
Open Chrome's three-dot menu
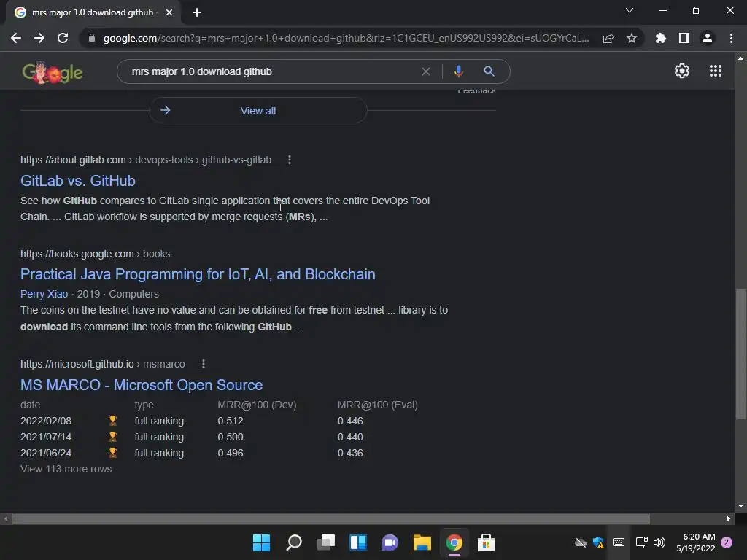coord(731,38)
